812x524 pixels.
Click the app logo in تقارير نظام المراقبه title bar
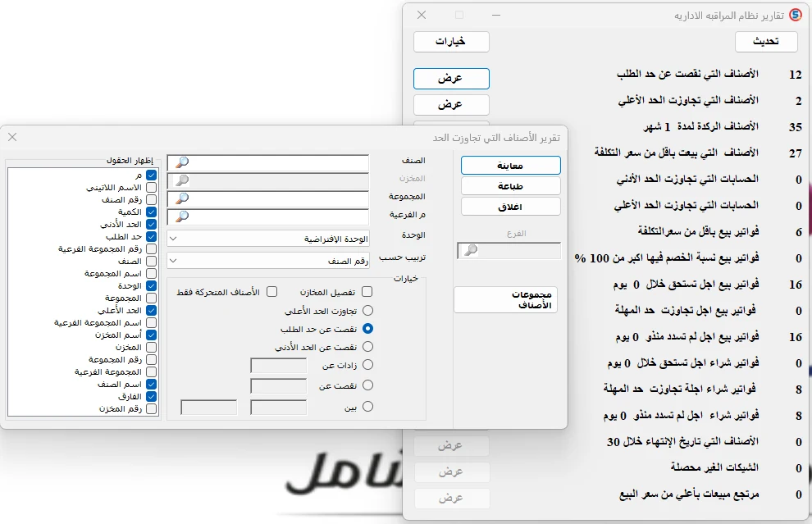[x=795, y=15]
